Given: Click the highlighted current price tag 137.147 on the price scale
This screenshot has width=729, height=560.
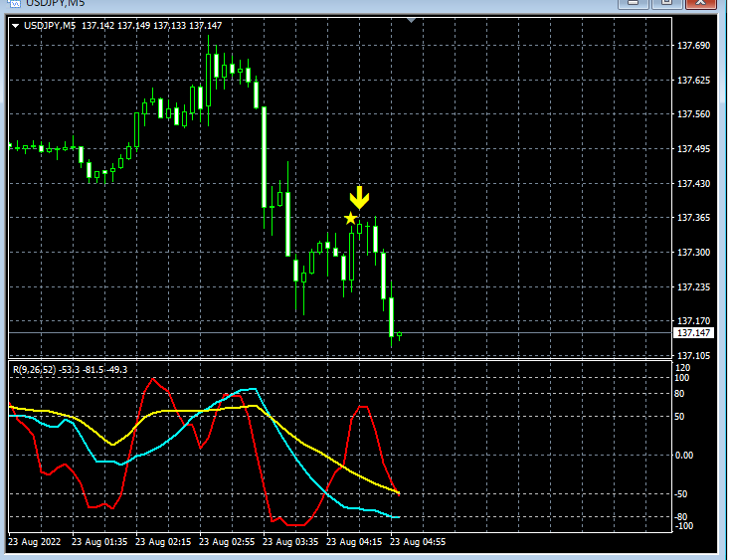Looking at the screenshot, I should [693, 333].
